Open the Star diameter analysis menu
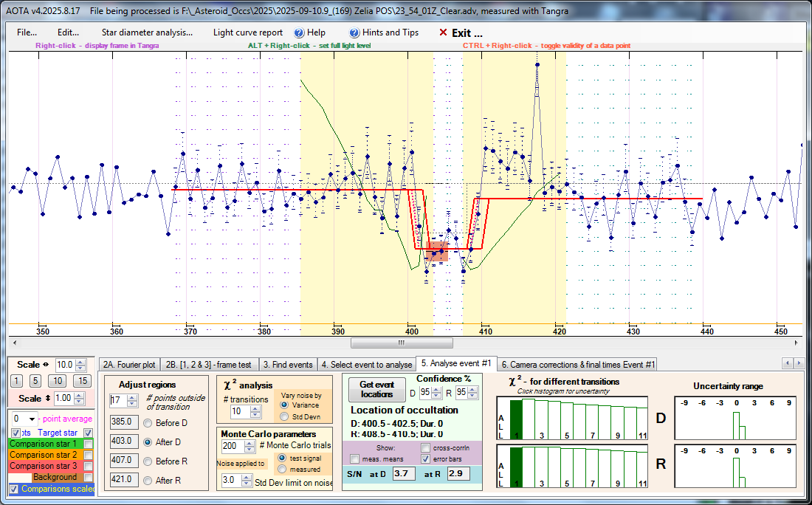The image size is (812, 505). tap(147, 32)
